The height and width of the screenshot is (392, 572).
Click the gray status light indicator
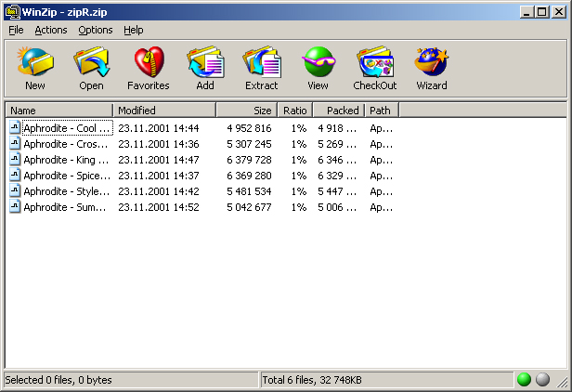(543, 380)
